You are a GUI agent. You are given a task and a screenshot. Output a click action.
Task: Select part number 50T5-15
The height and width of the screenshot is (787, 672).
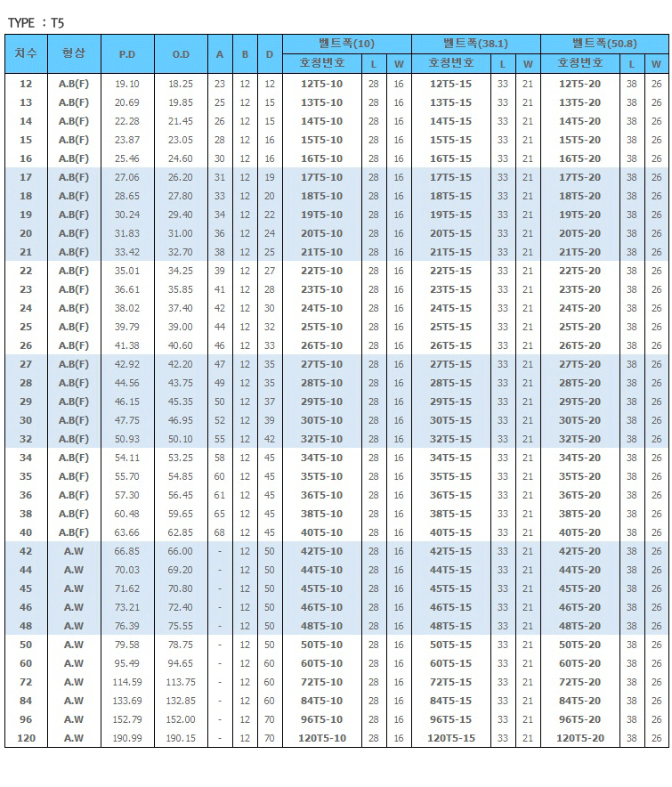450,645
